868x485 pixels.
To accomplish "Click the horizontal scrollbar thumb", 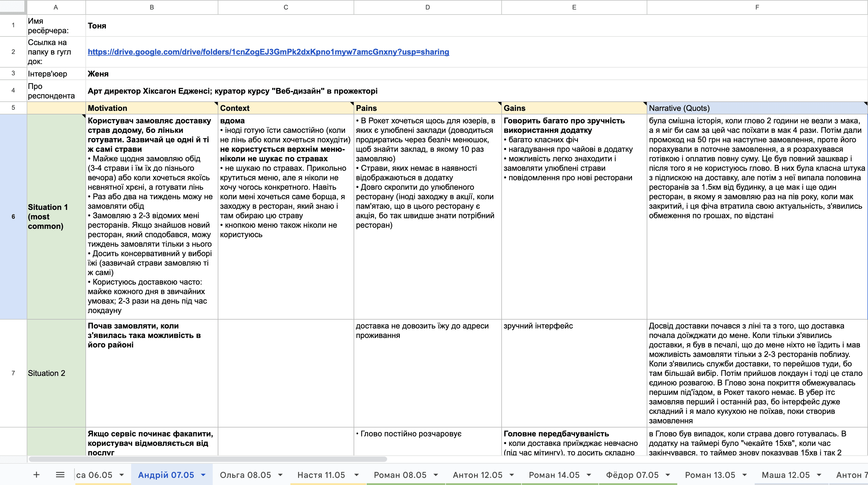I will click(x=208, y=459).
